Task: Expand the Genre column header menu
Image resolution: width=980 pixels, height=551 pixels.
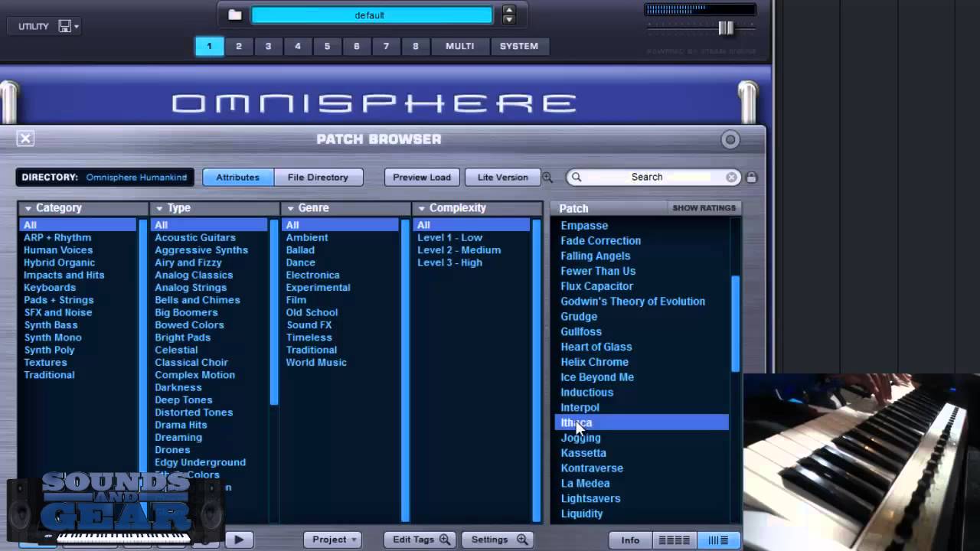Action: (x=290, y=208)
